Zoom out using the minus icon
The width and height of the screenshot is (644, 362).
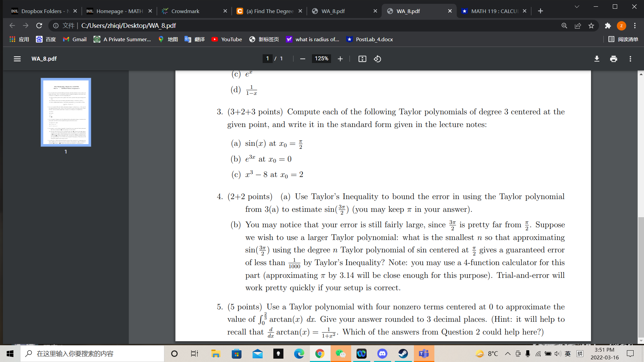pyautogui.click(x=302, y=59)
